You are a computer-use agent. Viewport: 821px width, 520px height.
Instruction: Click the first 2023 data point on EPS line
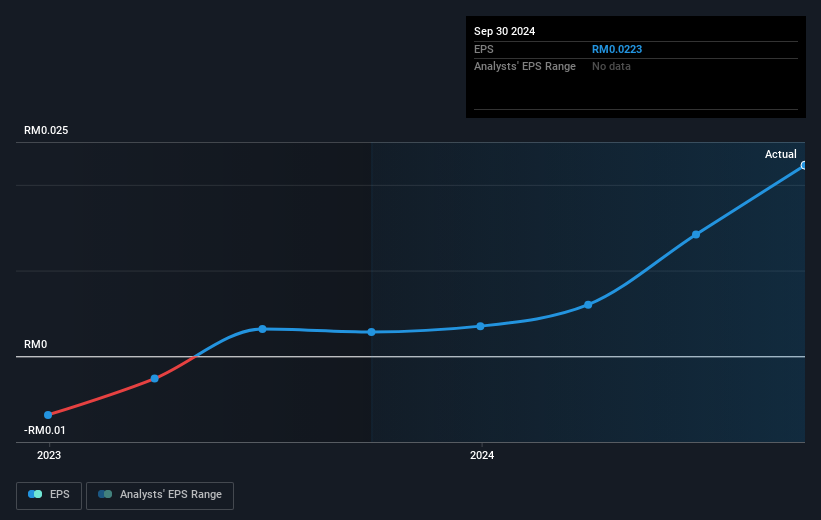click(x=48, y=415)
